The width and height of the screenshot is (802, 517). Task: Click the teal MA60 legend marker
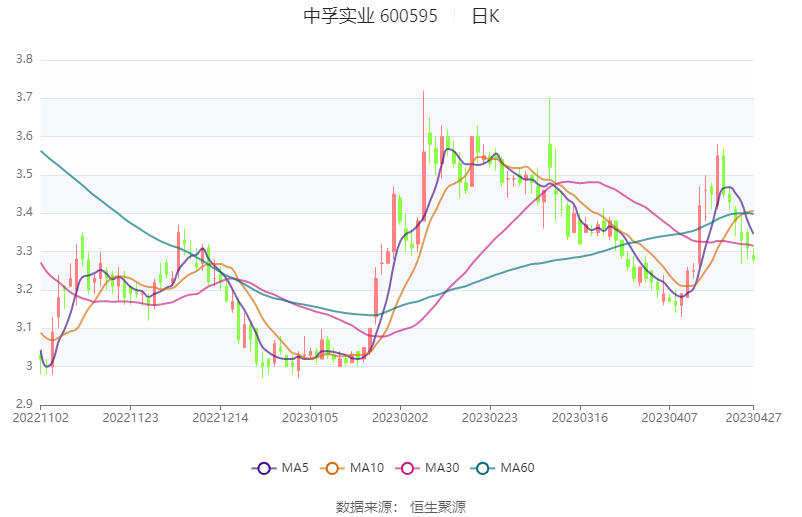[x=484, y=468]
